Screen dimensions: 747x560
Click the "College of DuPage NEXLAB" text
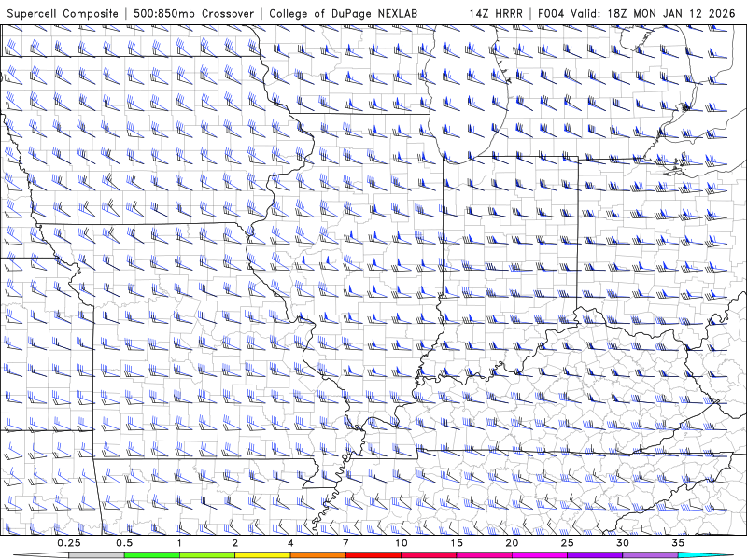point(343,13)
